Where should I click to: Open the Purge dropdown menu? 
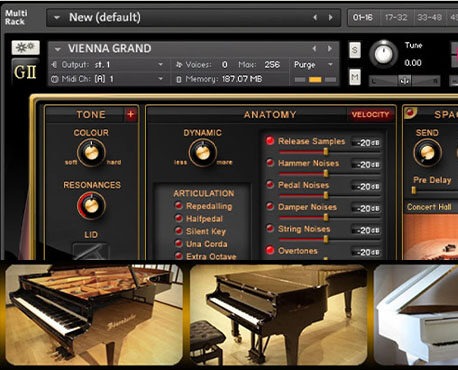click(331, 64)
